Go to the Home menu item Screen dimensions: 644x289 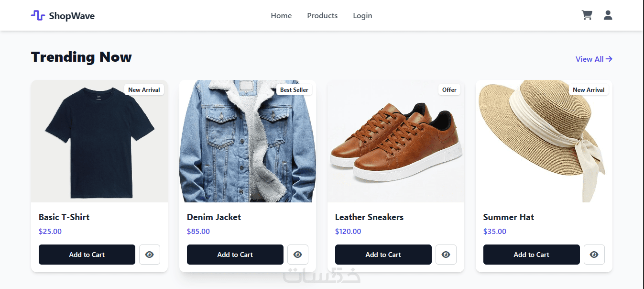point(281,16)
